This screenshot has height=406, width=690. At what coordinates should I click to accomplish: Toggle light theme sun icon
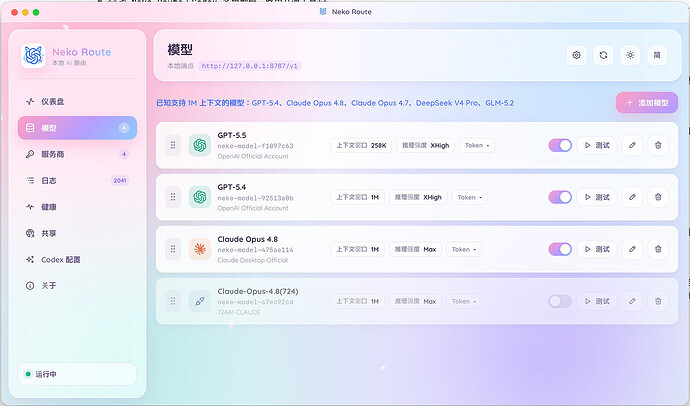pos(630,55)
